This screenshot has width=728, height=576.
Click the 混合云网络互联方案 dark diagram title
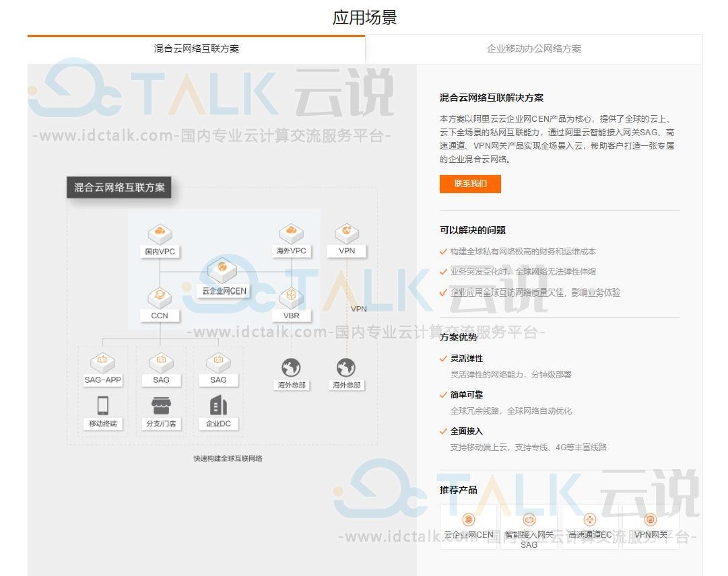[x=119, y=187]
